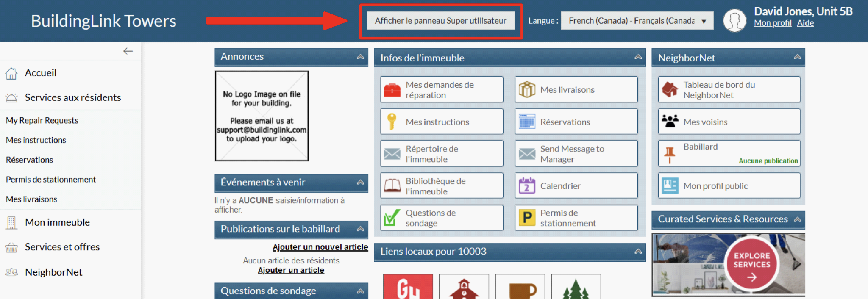
Task: Open Mes instructions in sidebar
Action: click(36, 140)
